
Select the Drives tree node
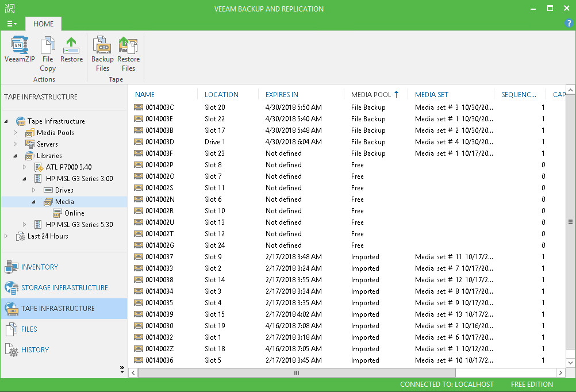click(64, 190)
